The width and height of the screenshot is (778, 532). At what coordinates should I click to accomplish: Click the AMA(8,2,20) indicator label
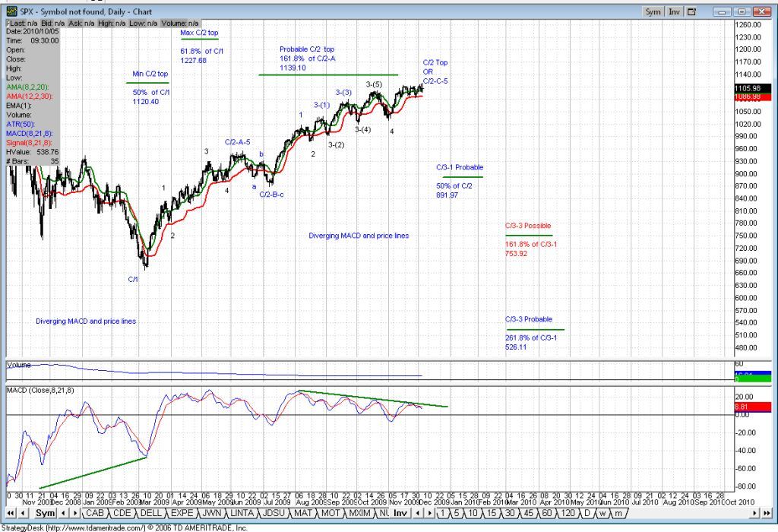pyautogui.click(x=27, y=87)
